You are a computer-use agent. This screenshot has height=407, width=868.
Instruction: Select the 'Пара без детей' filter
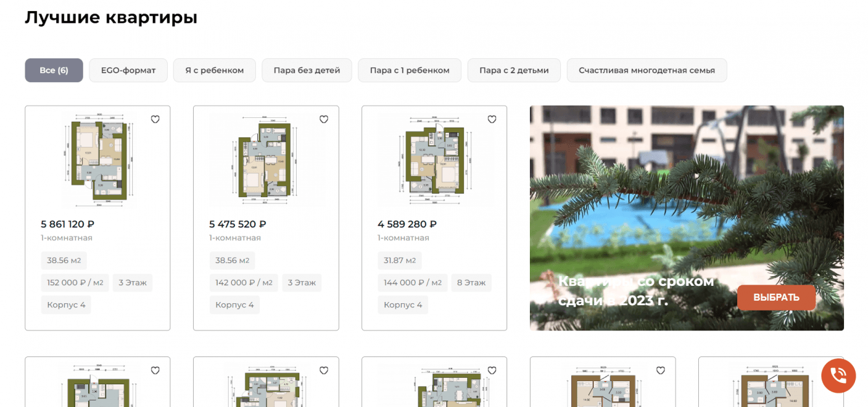[x=307, y=70]
